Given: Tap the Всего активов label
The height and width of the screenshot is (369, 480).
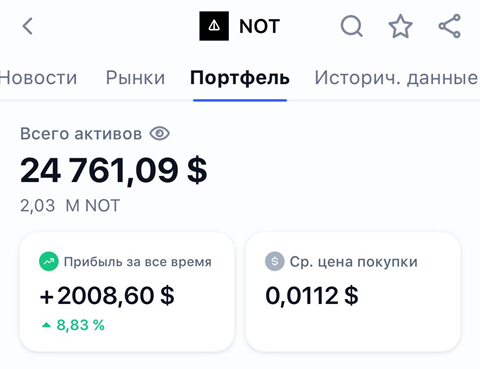Looking at the screenshot, I should [x=81, y=134].
